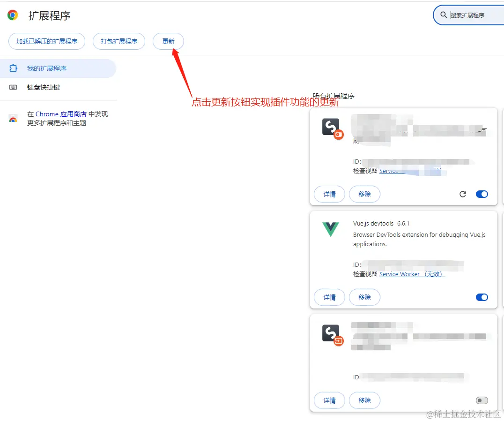Open 详情 for the third extension

click(x=329, y=400)
